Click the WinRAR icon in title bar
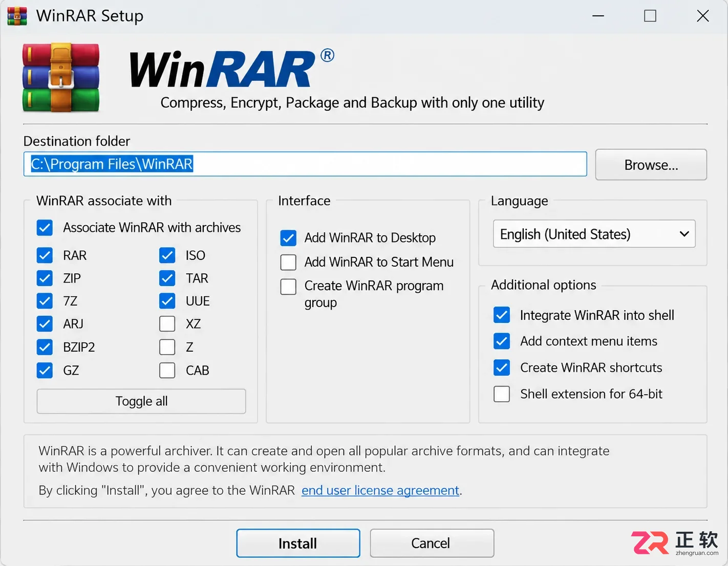Image resolution: width=728 pixels, height=566 pixels. tap(17, 16)
